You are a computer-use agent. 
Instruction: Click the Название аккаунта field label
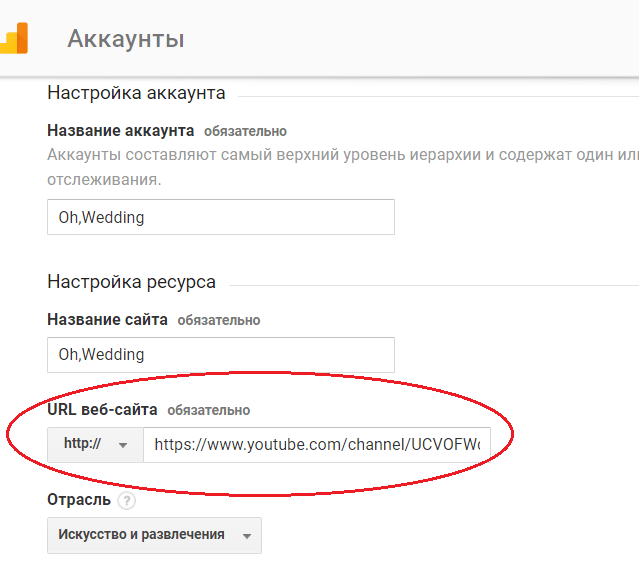click(x=121, y=131)
